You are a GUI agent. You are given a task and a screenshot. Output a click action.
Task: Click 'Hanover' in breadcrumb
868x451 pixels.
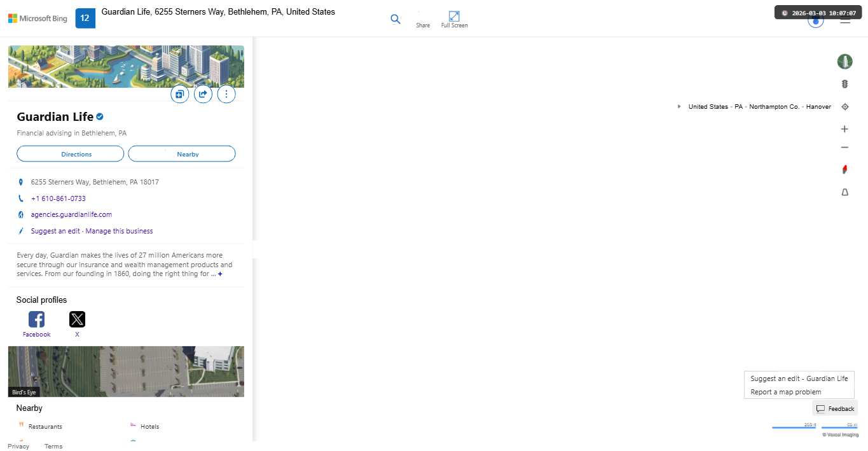pos(818,107)
